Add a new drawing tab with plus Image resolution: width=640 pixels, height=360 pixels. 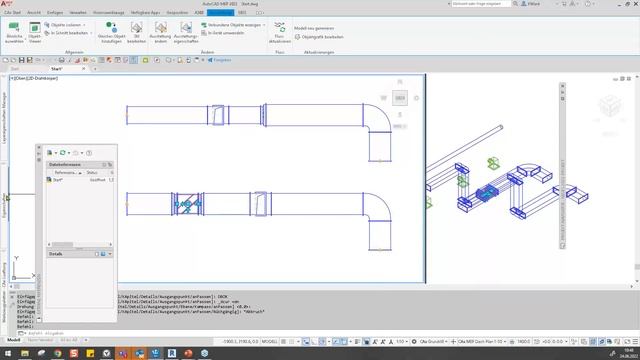click(95, 69)
